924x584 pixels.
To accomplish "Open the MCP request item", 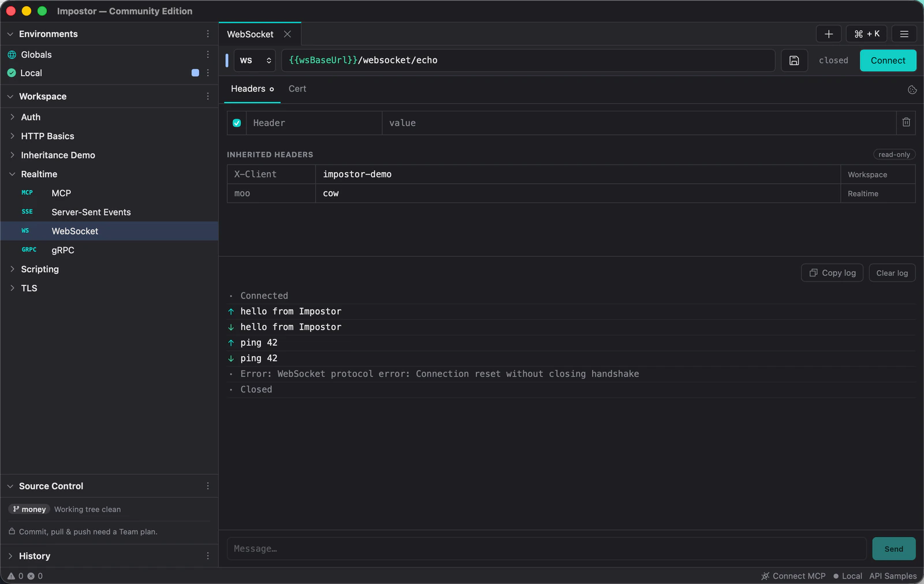I will (x=109, y=193).
